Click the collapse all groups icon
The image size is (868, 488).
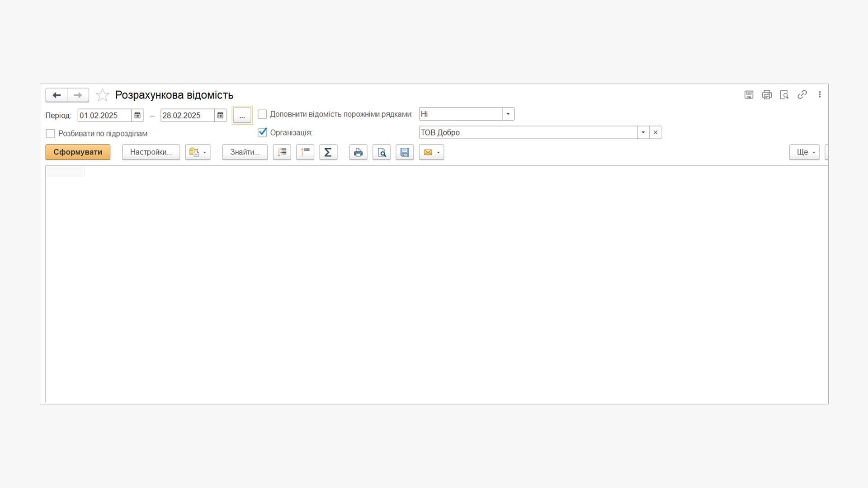point(305,152)
